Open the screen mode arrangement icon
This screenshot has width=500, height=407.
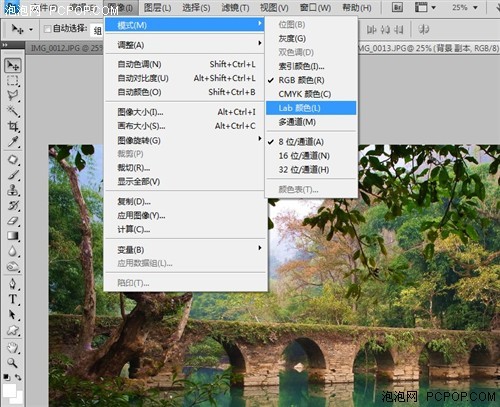pyautogui.click(x=421, y=7)
